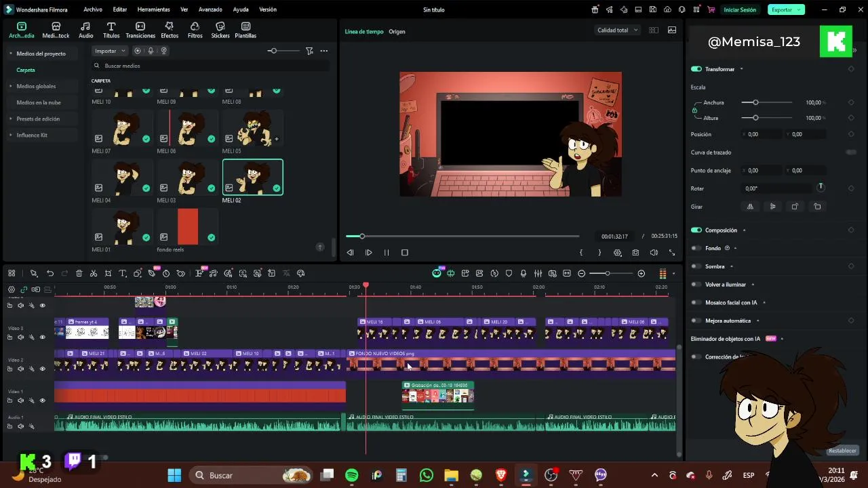Image resolution: width=868 pixels, height=488 pixels.
Task: Click the undo arrow in timeline toolbar
Action: point(50,273)
